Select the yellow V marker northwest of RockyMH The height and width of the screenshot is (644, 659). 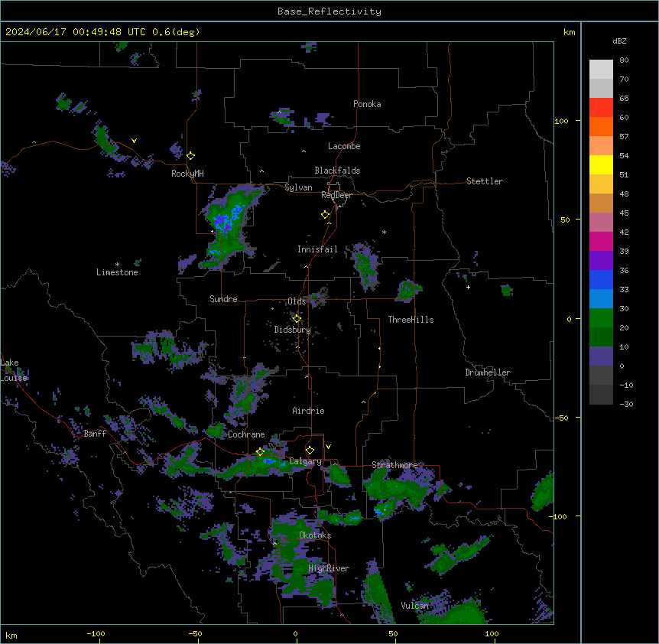[x=134, y=141]
